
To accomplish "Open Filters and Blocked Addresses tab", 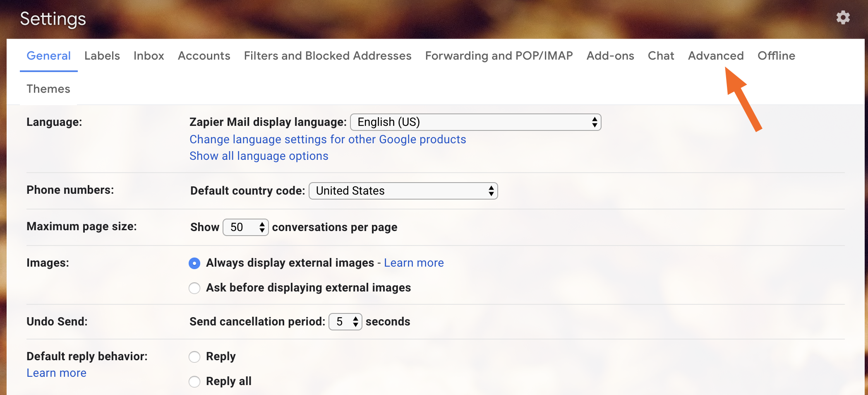I will [x=327, y=56].
